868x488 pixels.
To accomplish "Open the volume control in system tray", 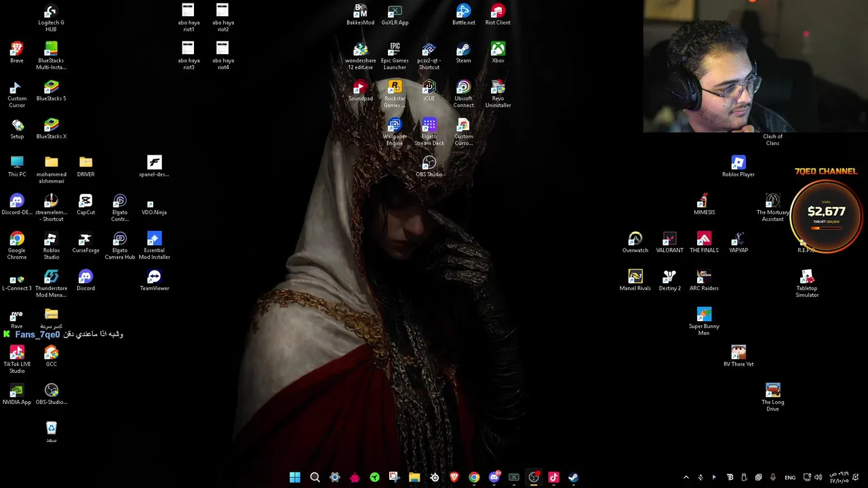I will coord(818,477).
